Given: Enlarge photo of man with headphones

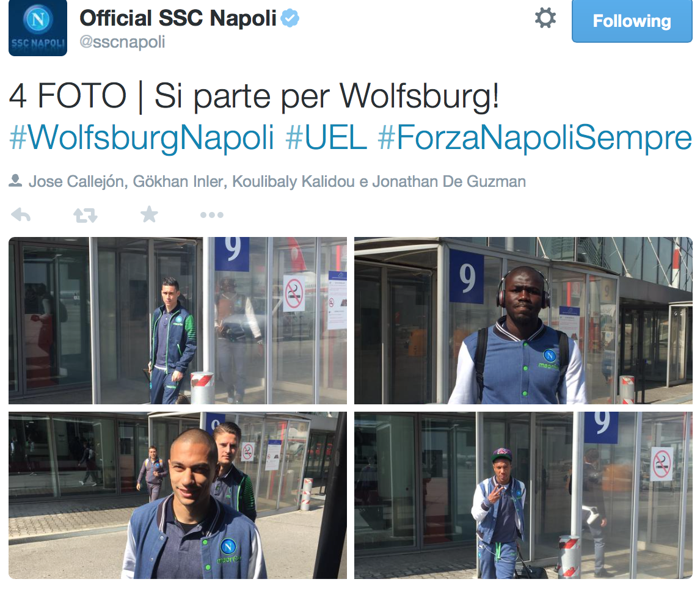Looking at the screenshot, I should click(523, 321).
